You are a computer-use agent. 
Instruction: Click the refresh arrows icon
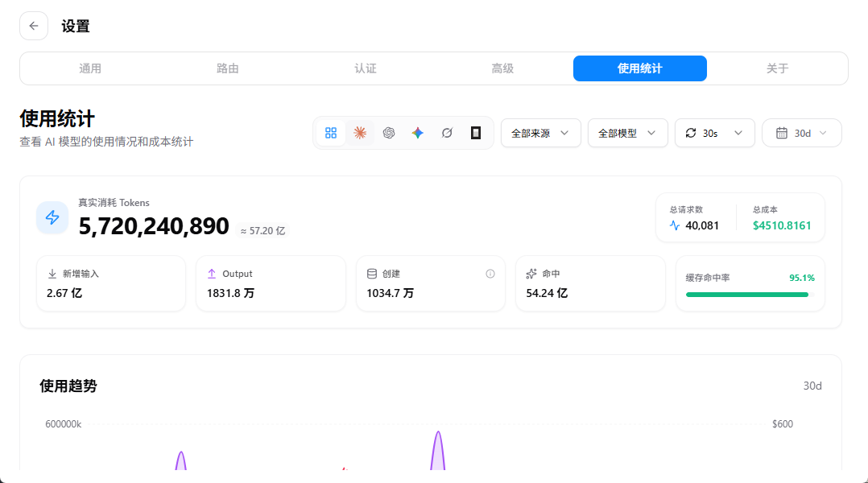(x=691, y=133)
